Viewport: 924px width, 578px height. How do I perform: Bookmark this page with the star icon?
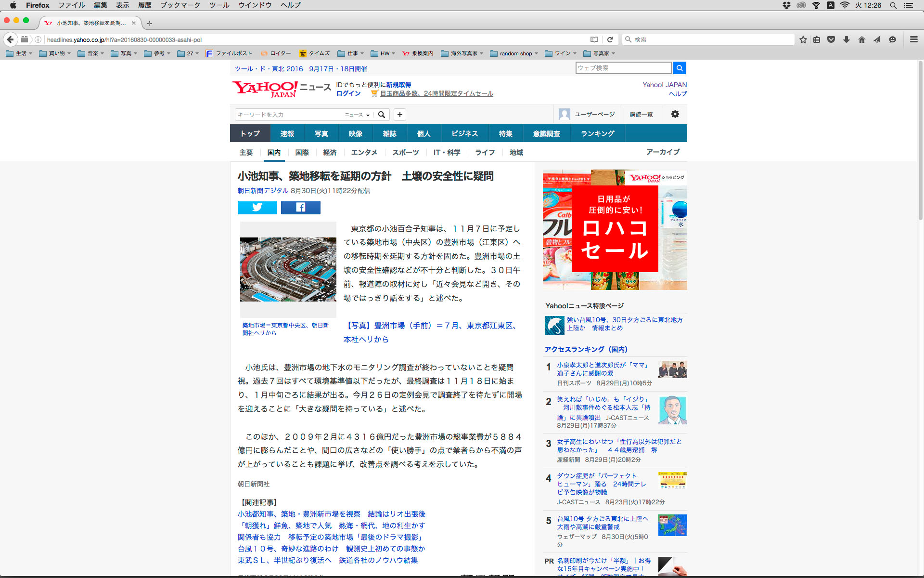pyautogui.click(x=803, y=39)
